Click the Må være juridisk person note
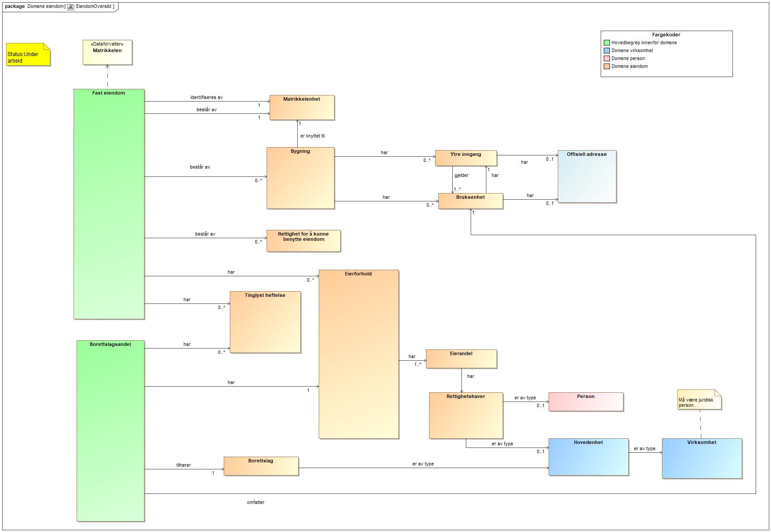The width and height of the screenshot is (771, 532). [698, 400]
